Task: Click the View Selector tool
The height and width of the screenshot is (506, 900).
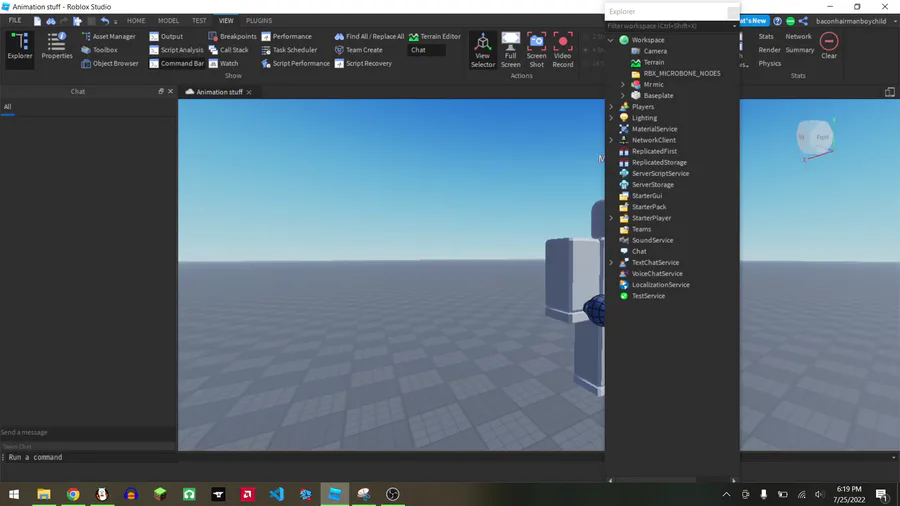Action: tap(483, 50)
